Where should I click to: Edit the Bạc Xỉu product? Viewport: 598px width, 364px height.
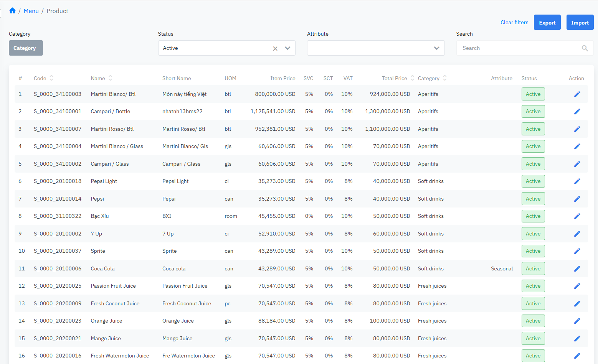[x=577, y=216]
